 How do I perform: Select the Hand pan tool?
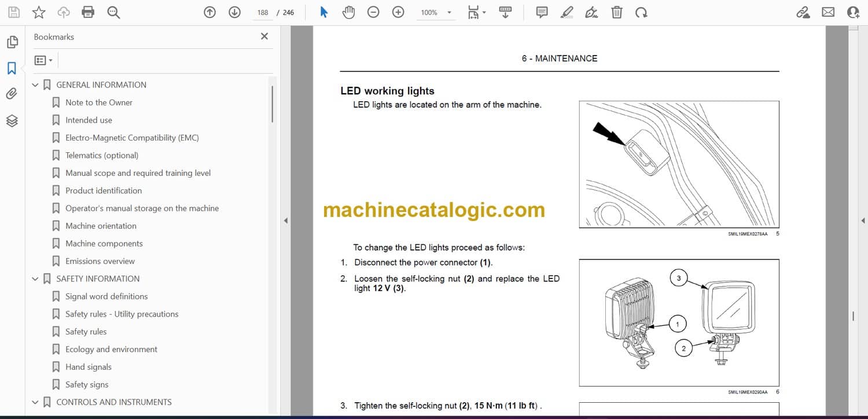pos(348,12)
